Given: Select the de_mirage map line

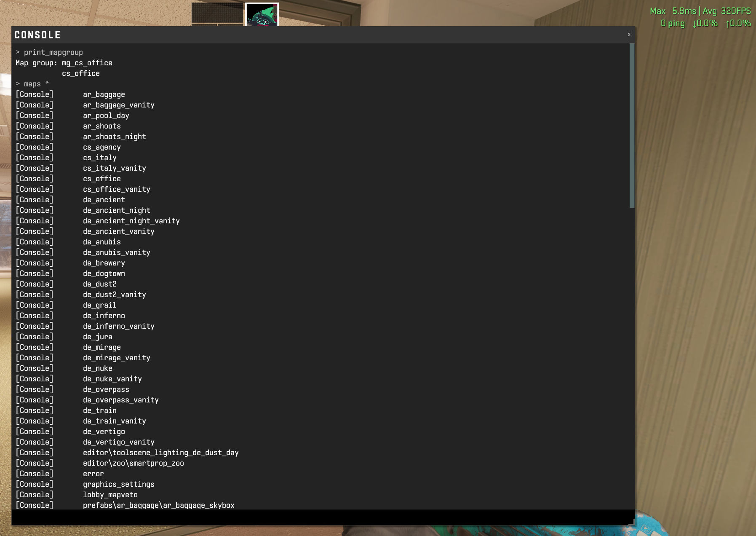Looking at the screenshot, I should tap(102, 347).
